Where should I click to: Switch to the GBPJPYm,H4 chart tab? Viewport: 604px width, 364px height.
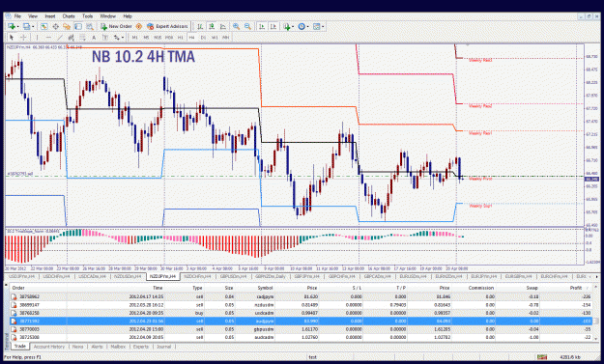(x=306, y=276)
